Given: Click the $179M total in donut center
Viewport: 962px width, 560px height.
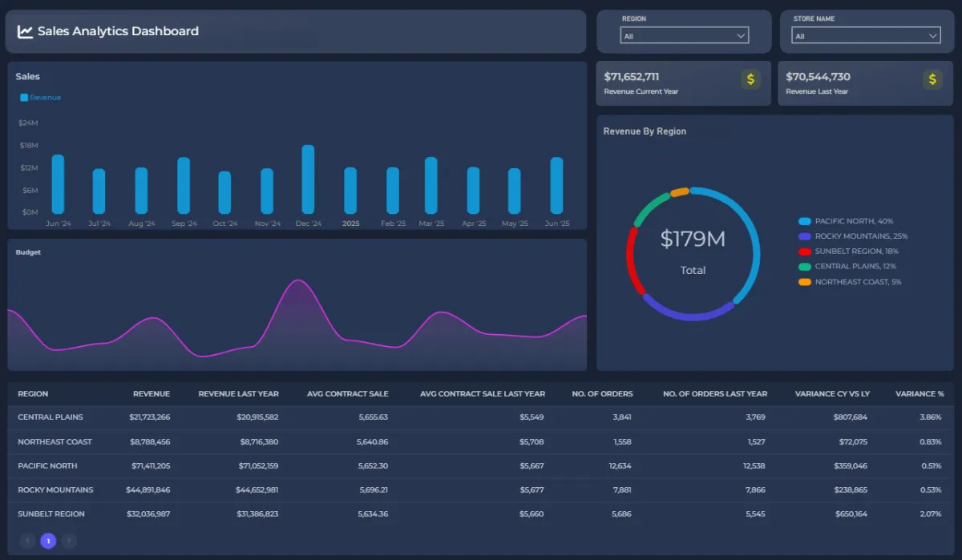Looking at the screenshot, I should point(693,240).
